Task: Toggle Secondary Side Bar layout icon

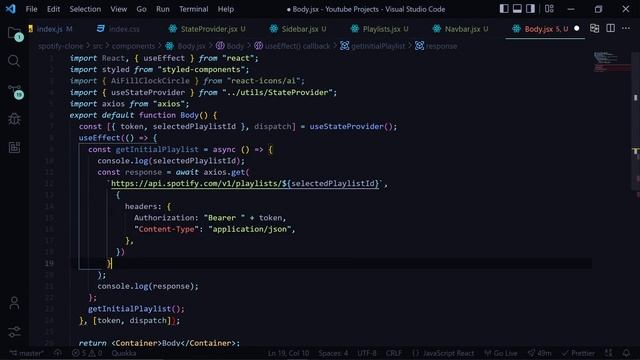Action: pos(530,9)
